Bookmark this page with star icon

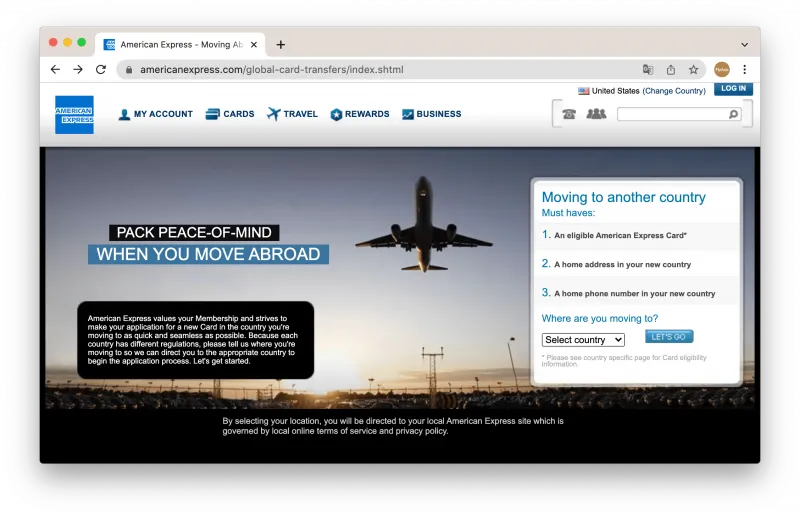click(x=693, y=69)
